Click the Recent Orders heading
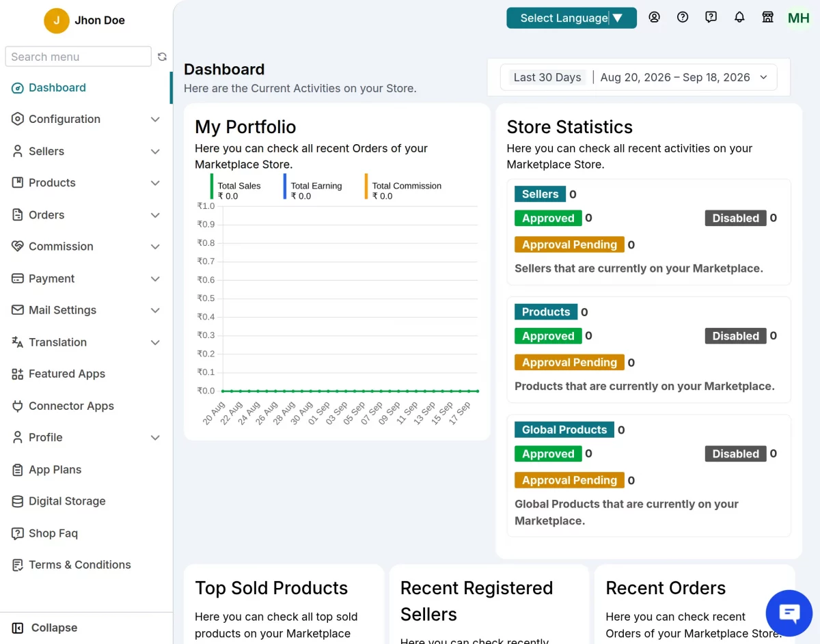The height and width of the screenshot is (644, 820). pos(666,588)
